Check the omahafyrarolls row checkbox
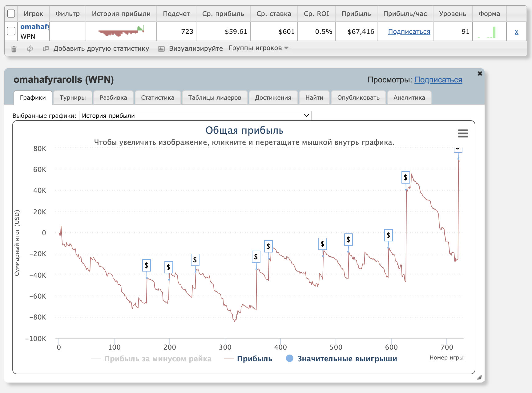 click(x=11, y=31)
